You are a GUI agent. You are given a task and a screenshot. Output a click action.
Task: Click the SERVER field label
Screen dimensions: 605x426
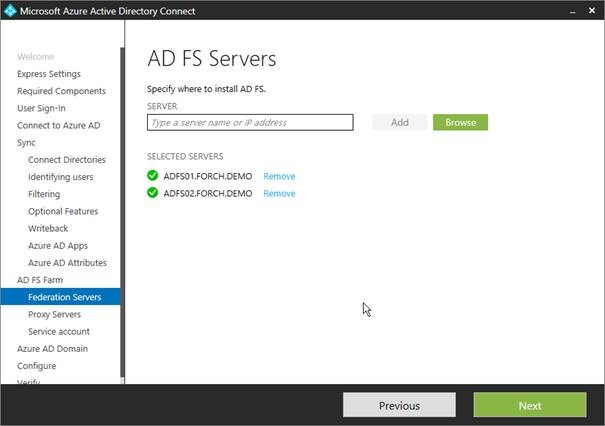(162, 106)
